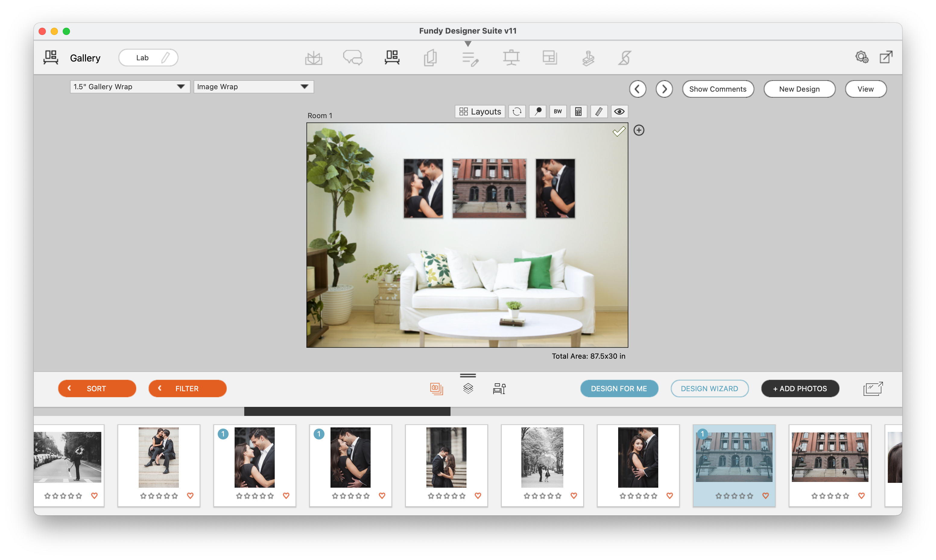Click the Gallery icon at the top left
Viewport: 936px width, 560px height.
(51, 57)
